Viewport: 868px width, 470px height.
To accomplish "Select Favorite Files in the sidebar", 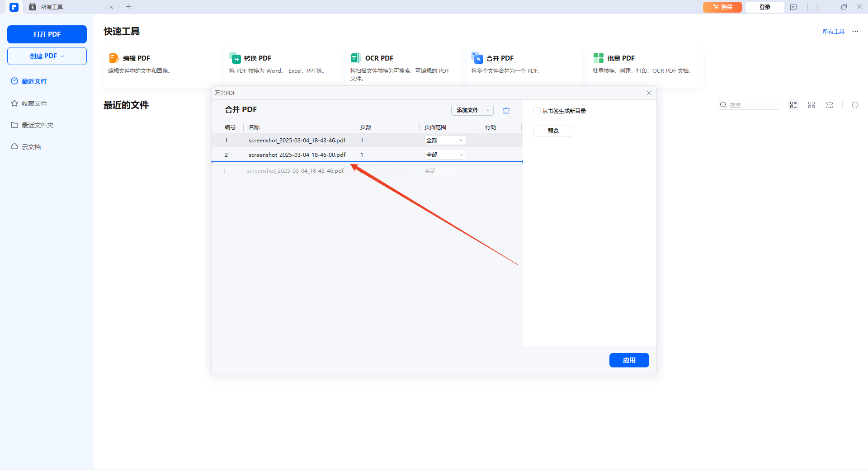I will pos(34,103).
